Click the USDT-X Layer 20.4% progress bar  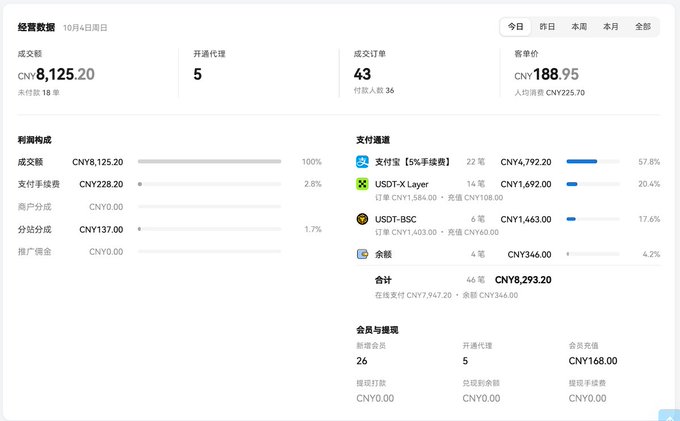pos(593,184)
